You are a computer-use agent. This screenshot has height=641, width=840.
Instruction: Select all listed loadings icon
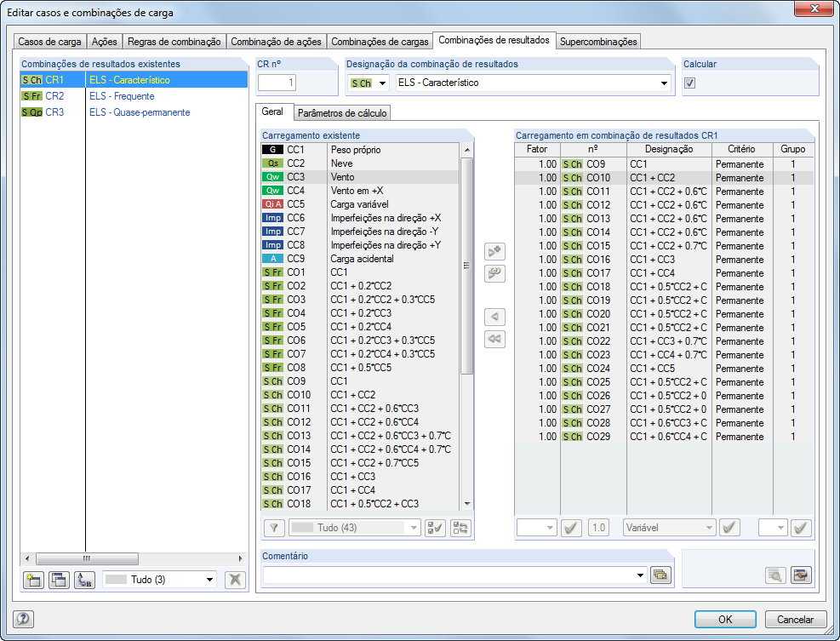point(435,528)
